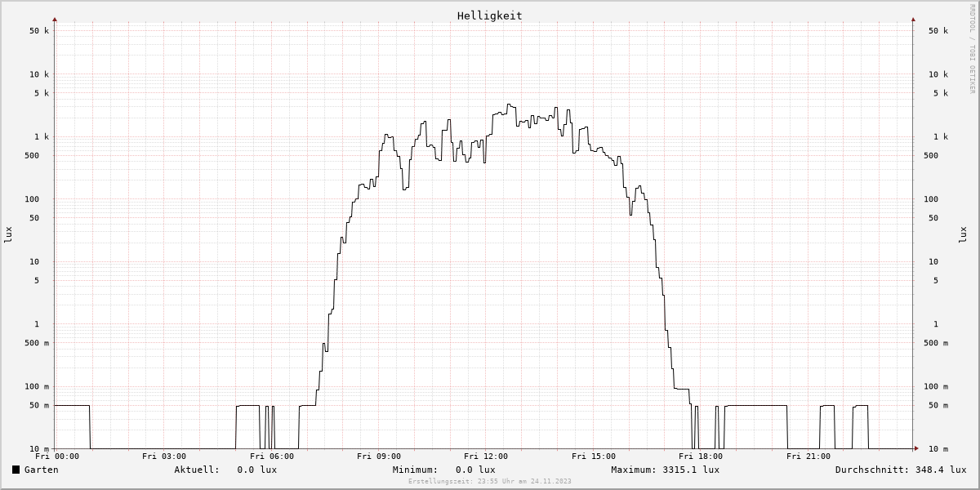Select the "500 m" label on left axis
This screenshot has width=980, height=490.
[x=37, y=343]
